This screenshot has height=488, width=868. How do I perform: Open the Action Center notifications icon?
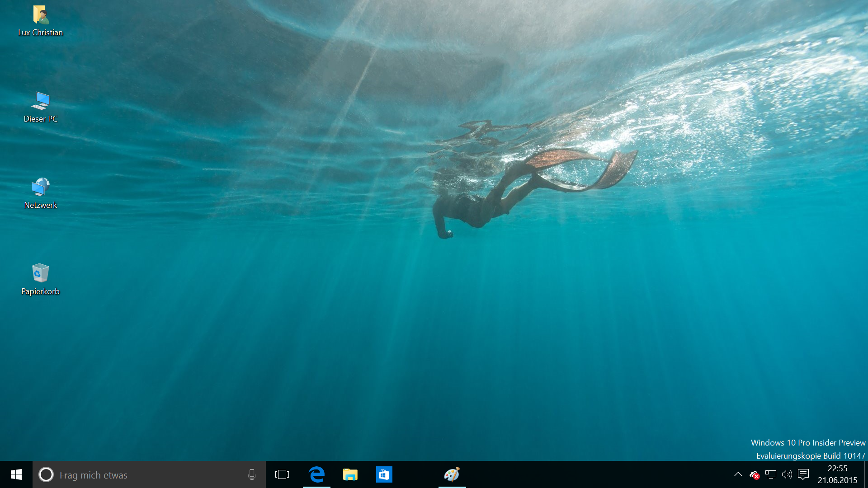[803, 474]
